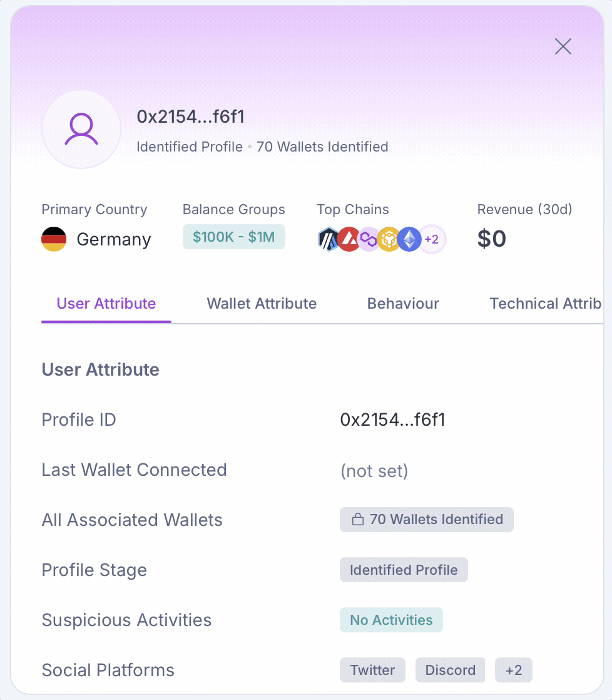
Task: Expand the +2 badge under Social Platforms
Action: (513, 670)
